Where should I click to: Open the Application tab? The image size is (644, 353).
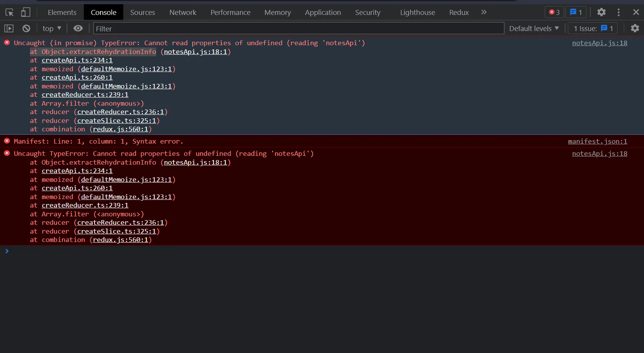pyautogui.click(x=323, y=13)
